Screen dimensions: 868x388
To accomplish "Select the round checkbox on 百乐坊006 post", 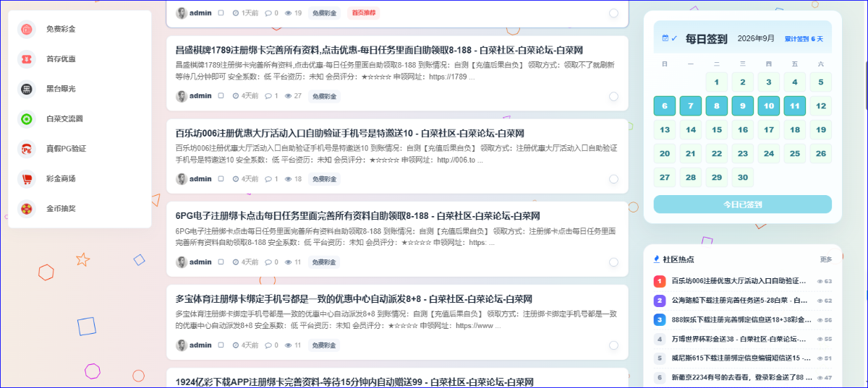I will 613,179.
